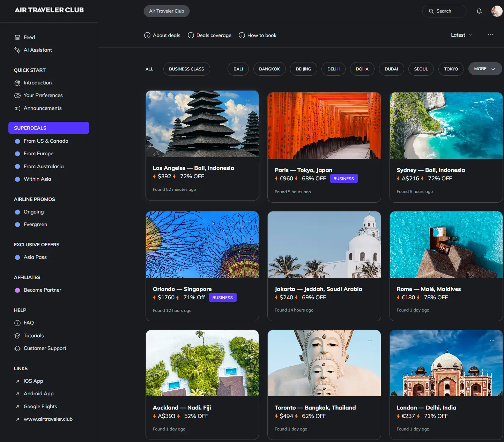
Task: Open the Latest sorting dropdown
Action: [x=461, y=35]
